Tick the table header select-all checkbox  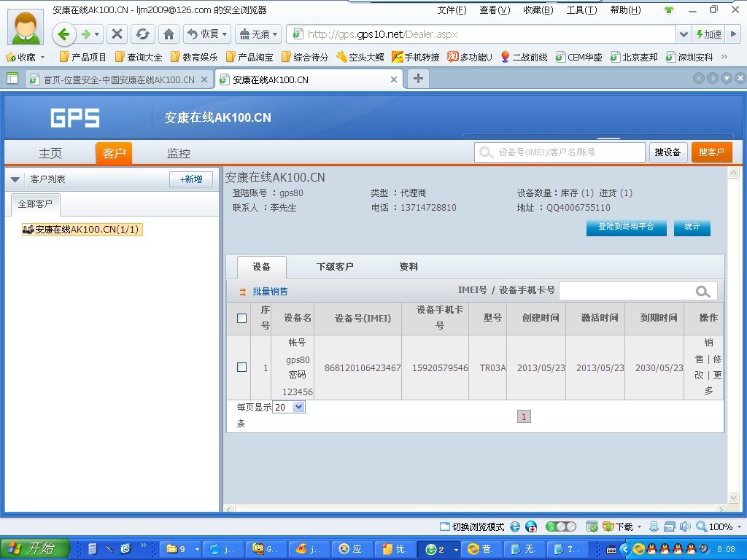[x=241, y=318]
